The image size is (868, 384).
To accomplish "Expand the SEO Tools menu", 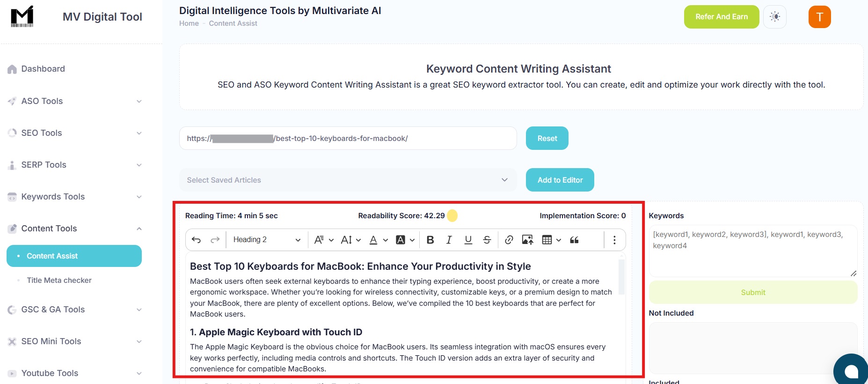I will [75, 133].
